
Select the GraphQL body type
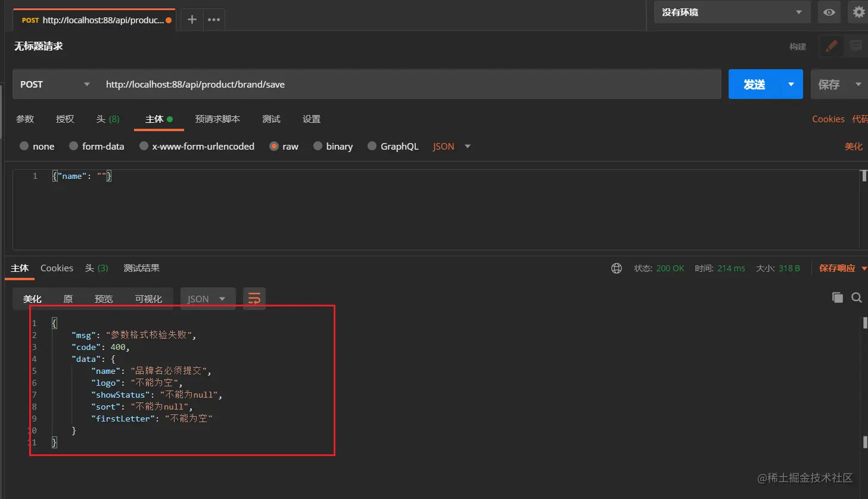[393, 146]
